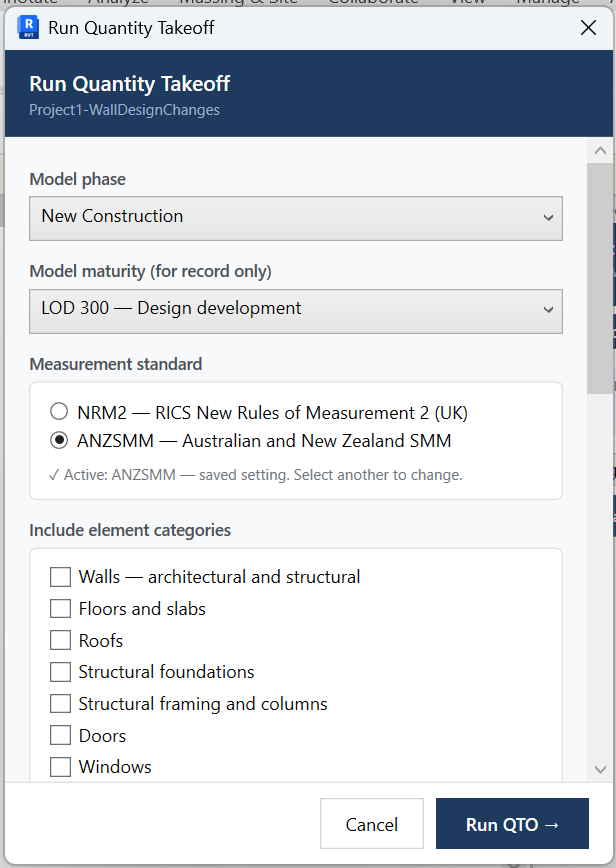Viewport: 616px width, 868px height.
Task: Toggle the Doors checkbox
Action: 60,736
